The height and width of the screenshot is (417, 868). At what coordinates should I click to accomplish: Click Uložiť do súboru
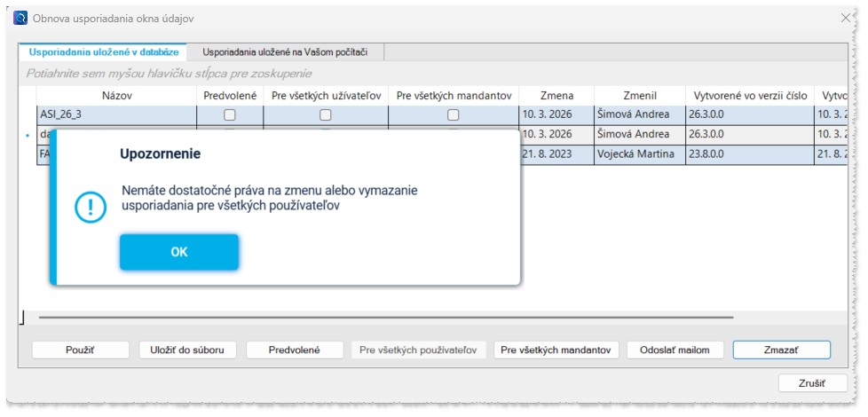pyautogui.click(x=187, y=350)
